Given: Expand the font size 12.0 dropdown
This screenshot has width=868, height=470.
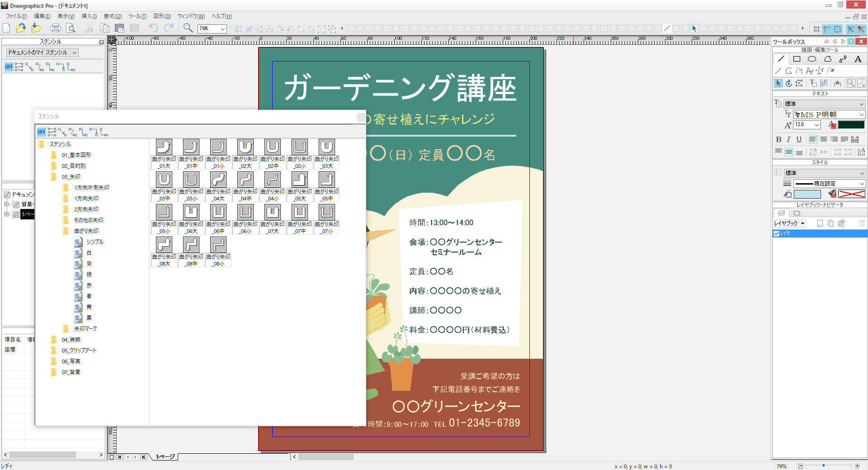Looking at the screenshot, I should pyautogui.click(x=817, y=125).
